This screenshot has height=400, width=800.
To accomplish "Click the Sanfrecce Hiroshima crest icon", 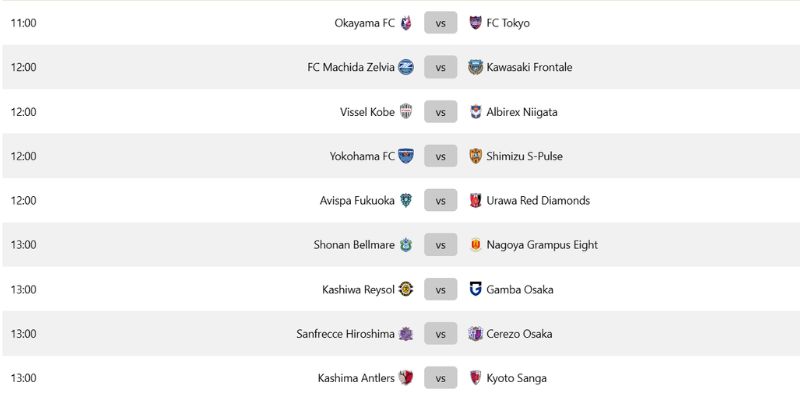I will [x=406, y=334].
